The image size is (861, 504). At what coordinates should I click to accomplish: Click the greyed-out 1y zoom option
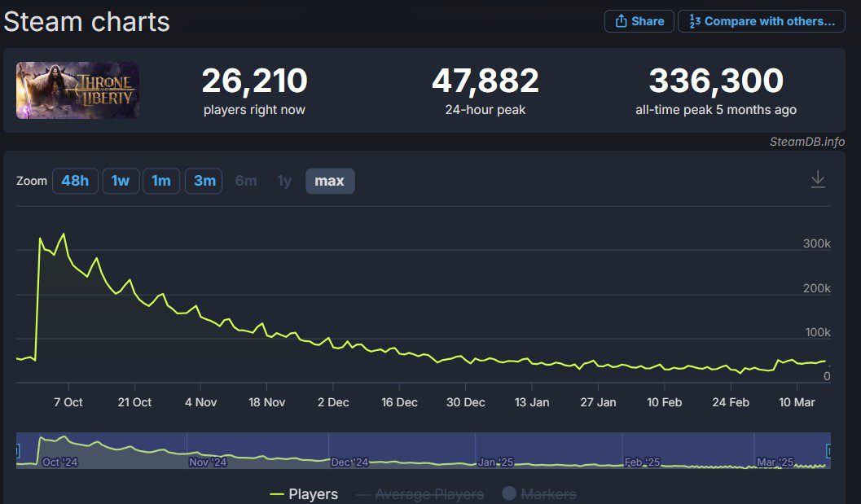[x=284, y=181]
